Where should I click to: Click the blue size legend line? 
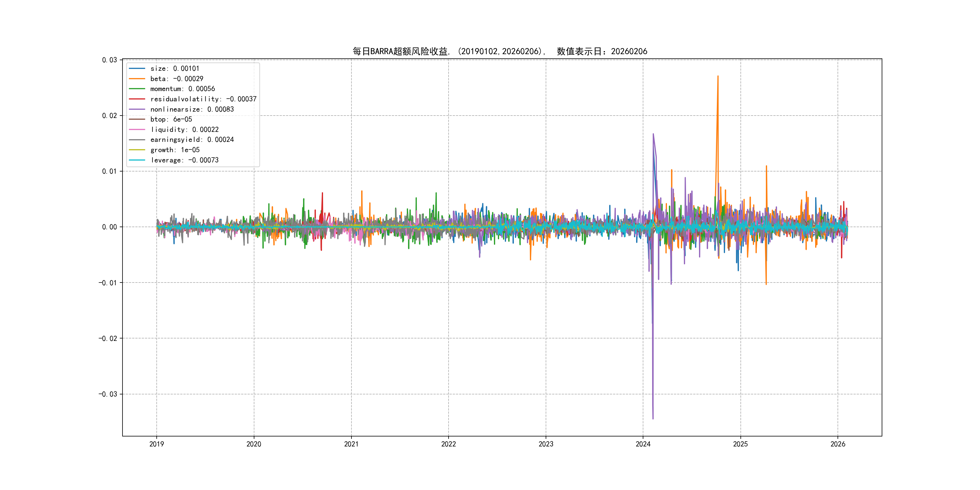coord(137,68)
